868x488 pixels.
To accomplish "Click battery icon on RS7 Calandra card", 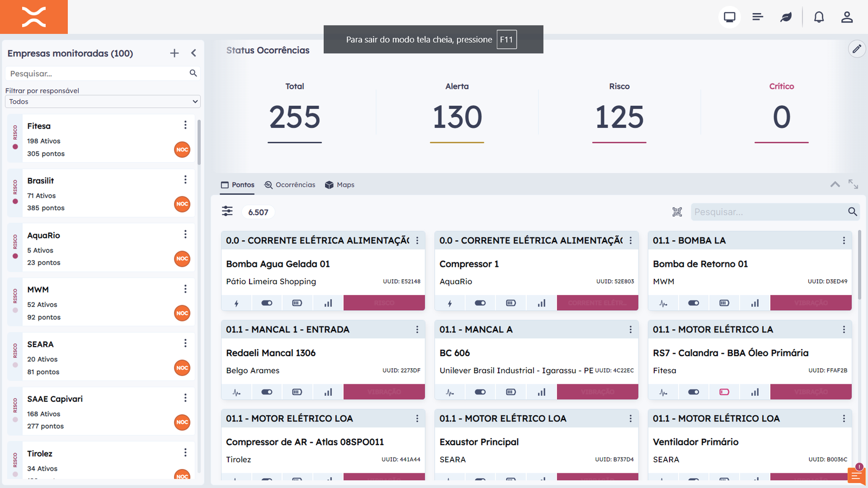I will pos(724,392).
